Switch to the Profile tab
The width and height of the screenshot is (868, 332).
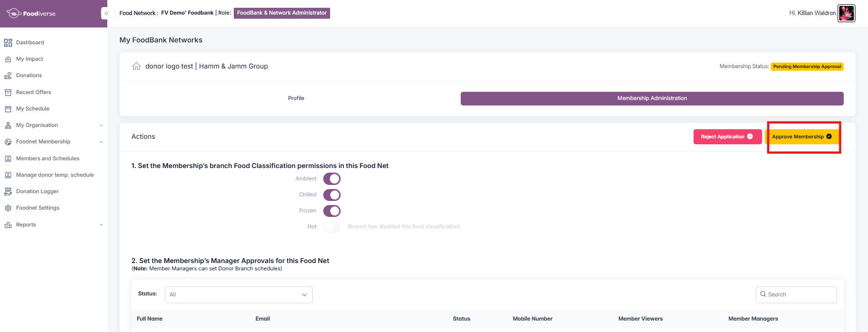coord(296,98)
